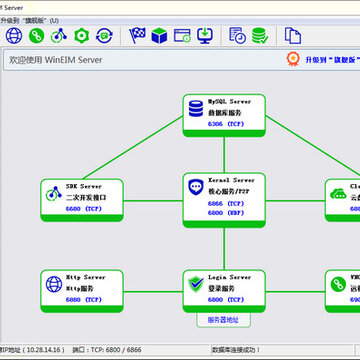The image size is (360, 360).
Task: Click the 升级到"旗舰版" upgrade link
Action: [x=333, y=60]
